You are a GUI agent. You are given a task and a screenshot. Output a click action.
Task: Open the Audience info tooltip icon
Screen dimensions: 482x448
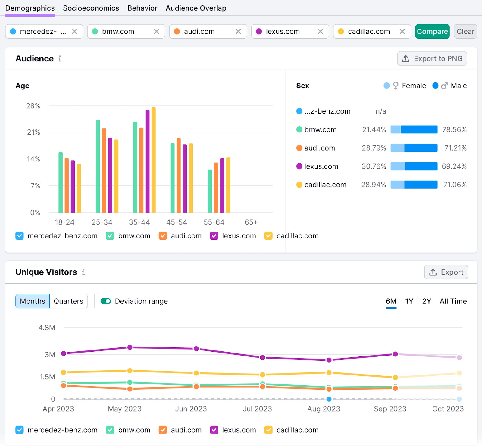click(59, 58)
